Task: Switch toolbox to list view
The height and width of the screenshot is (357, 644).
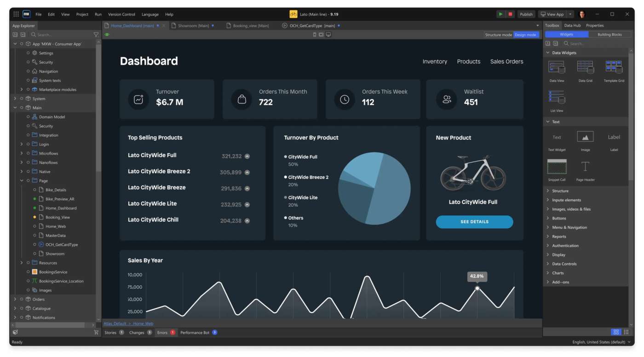Action: coord(626,332)
